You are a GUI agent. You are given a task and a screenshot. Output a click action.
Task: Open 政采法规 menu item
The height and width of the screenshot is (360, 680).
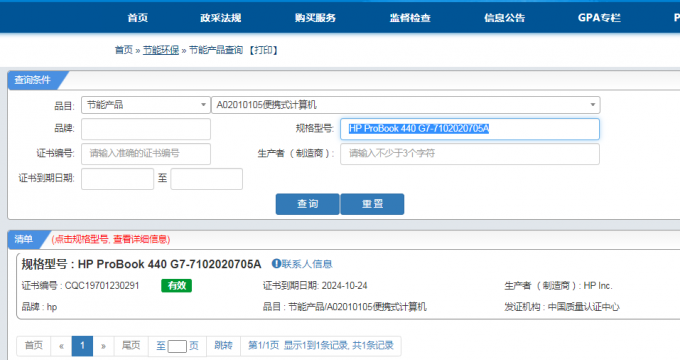tap(220, 18)
